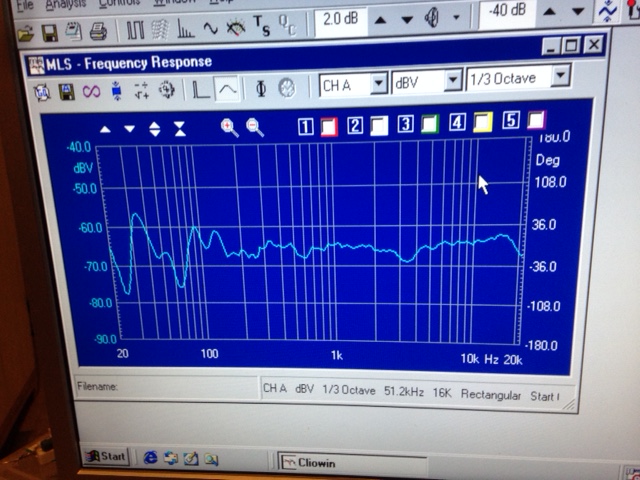Image resolution: width=640 pixels, height=480 pixels.
Task: Zoom out with minus magnifier
Action: coord(255,127)
